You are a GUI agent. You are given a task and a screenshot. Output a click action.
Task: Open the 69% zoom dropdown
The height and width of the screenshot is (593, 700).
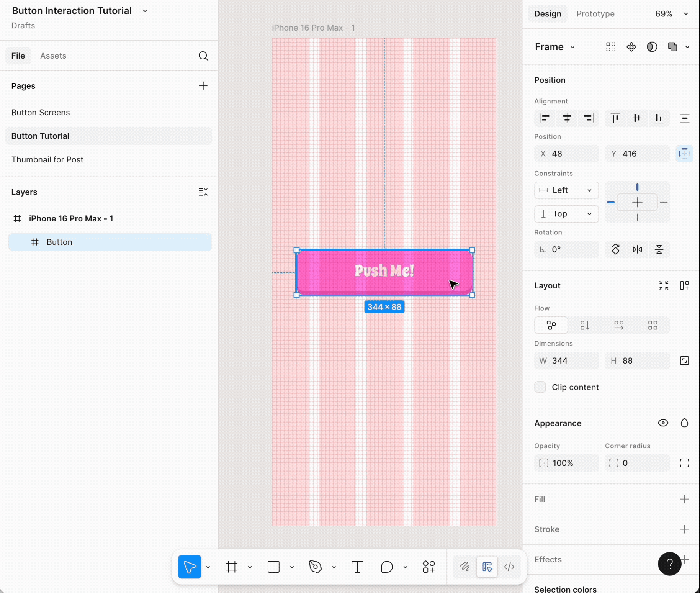coord(670,14)
